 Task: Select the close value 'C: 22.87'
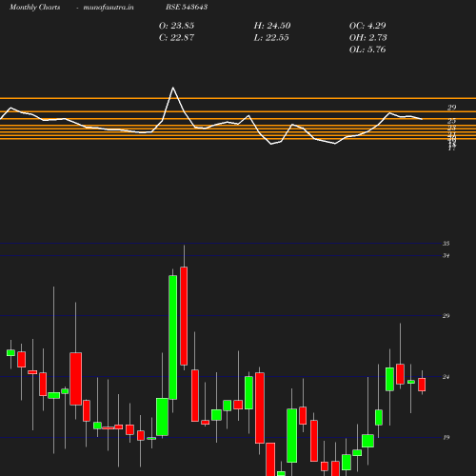176,38
